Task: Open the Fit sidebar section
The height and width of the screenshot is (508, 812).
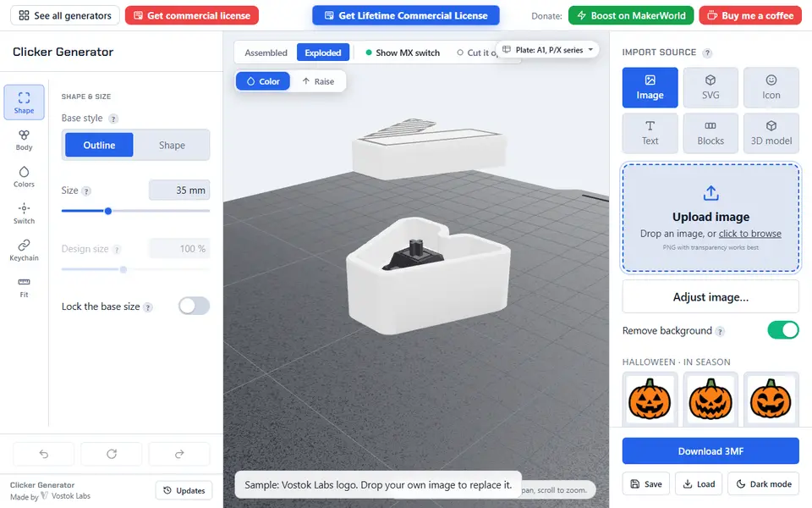Action: (24, 287)
